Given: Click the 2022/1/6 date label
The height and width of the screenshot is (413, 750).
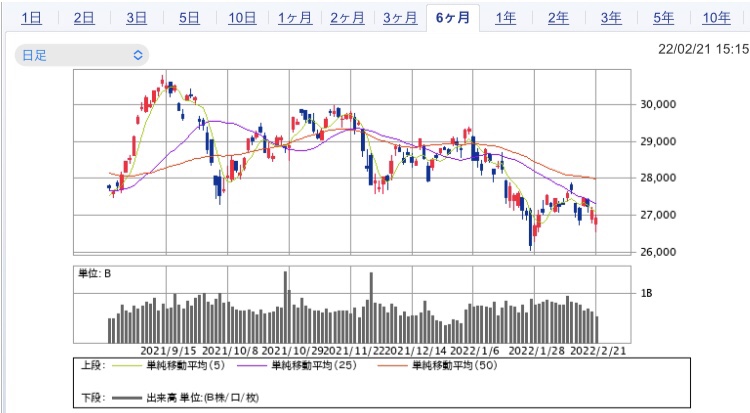Looking at the screenshot, I should tap(475, 351).
